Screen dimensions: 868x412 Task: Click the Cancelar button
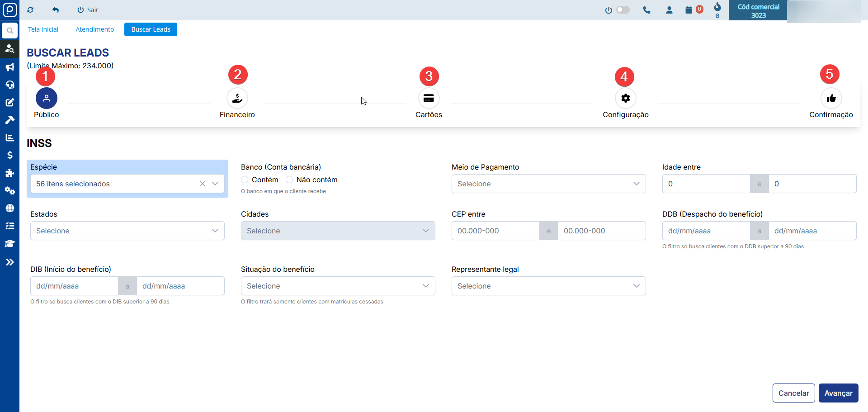793,393
